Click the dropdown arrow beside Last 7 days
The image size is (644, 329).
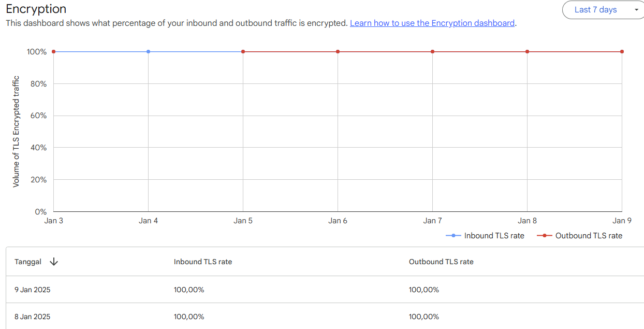[x=636, y=10]
